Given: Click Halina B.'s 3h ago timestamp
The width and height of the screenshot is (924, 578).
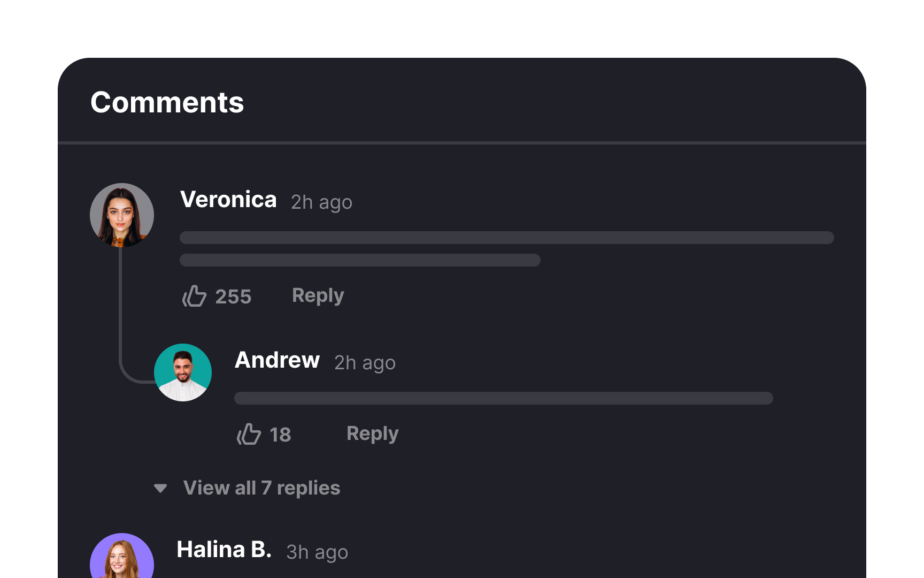Looking at the screenshot, I should click(317, 552).
